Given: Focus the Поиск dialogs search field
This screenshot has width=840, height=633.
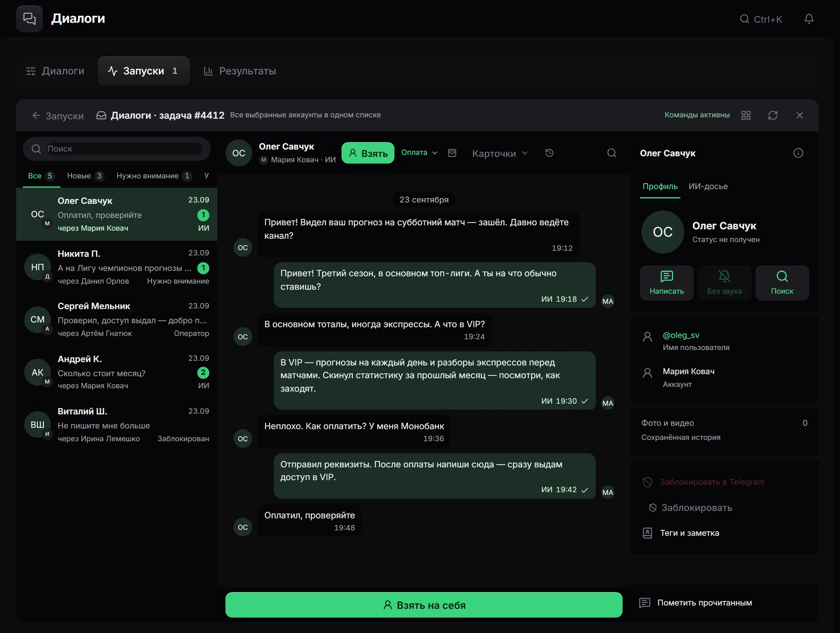Looking at the screenshot, I should 117,149.
